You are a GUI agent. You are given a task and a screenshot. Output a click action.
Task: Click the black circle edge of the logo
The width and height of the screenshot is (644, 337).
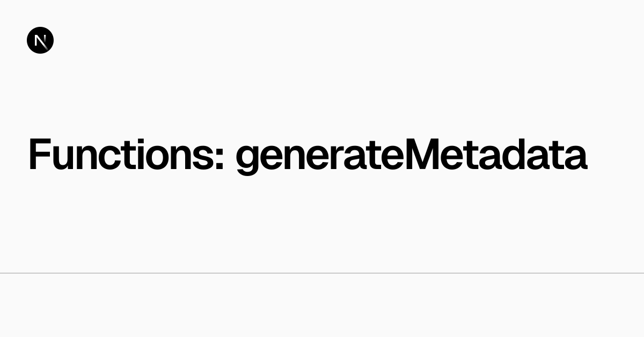tap(28, 41)
